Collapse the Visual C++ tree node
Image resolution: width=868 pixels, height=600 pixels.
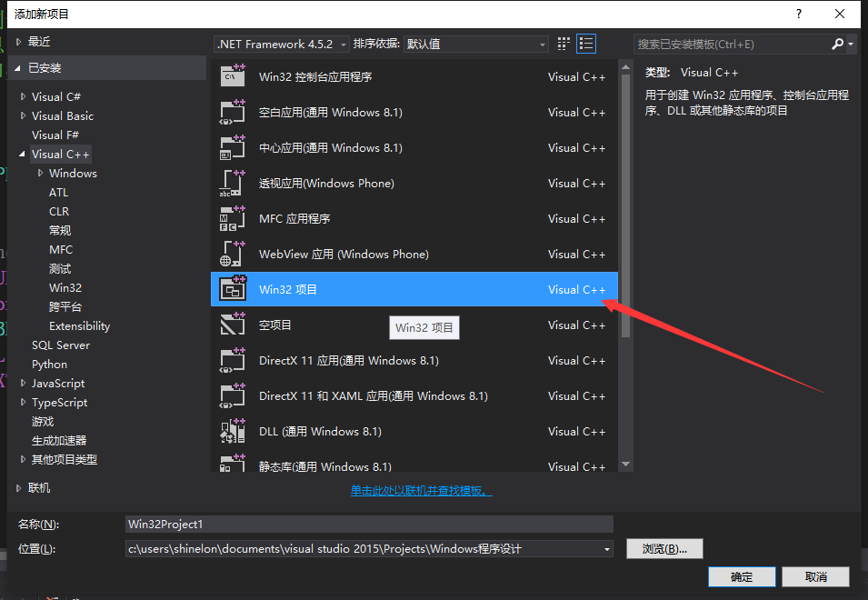point(24,155)
